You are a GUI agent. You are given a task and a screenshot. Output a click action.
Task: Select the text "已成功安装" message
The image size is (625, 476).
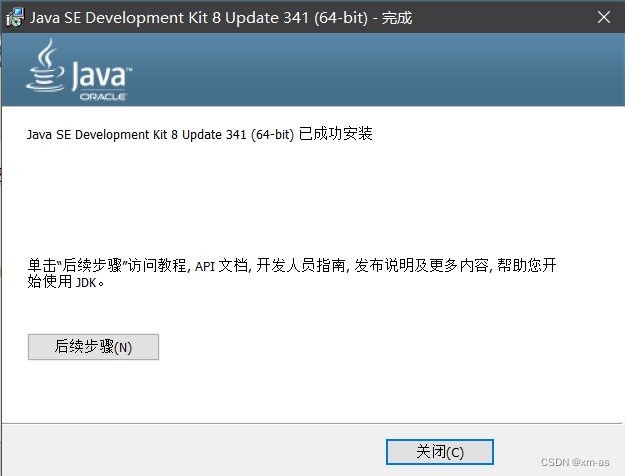coord(336,134)
